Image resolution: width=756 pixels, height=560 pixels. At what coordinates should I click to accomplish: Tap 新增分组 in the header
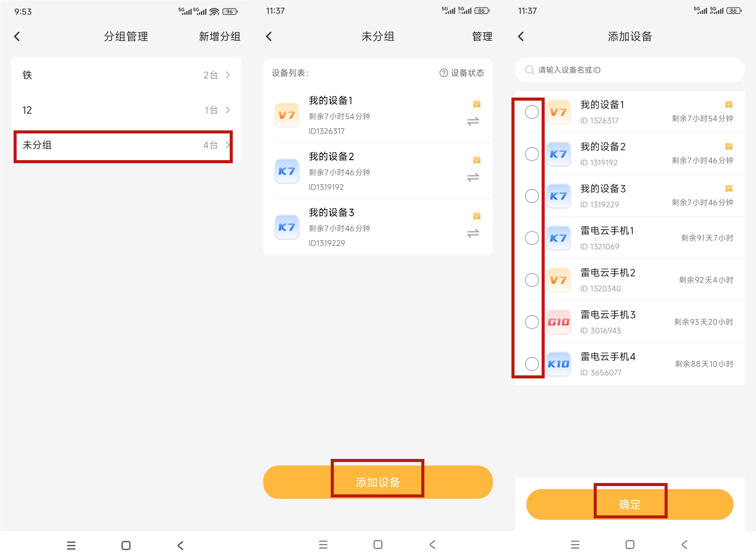(220, 37)
